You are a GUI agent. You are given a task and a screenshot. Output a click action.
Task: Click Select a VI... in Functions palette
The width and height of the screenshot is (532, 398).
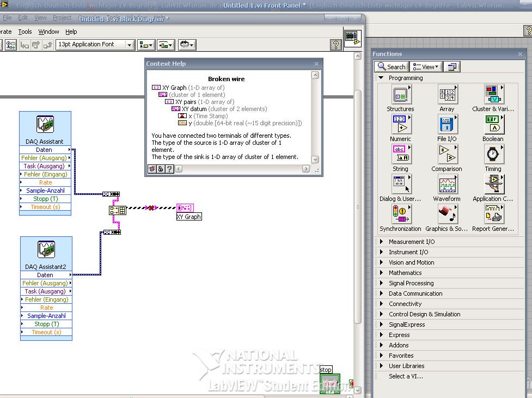[x=406, y=376]
